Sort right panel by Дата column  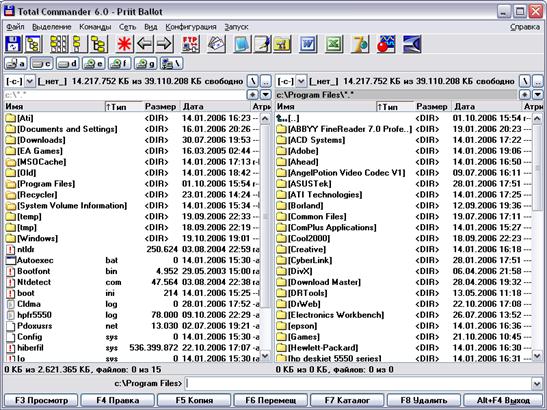click(487, 106)
